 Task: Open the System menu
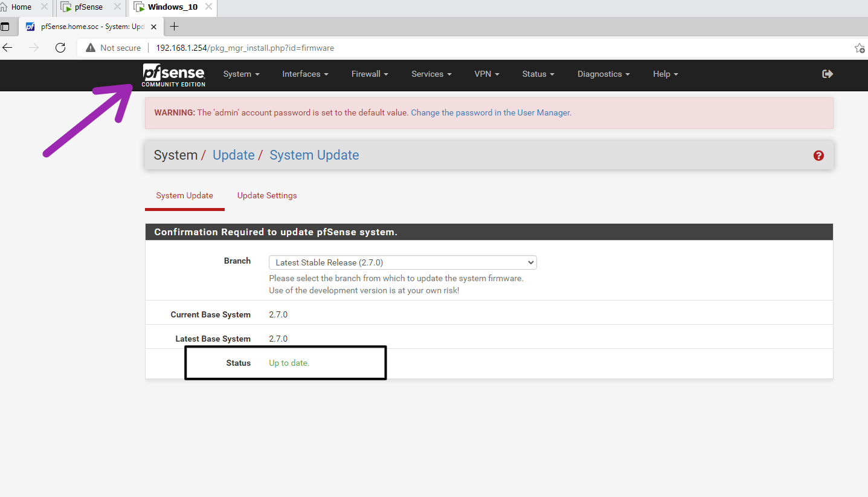click(241, 74)
